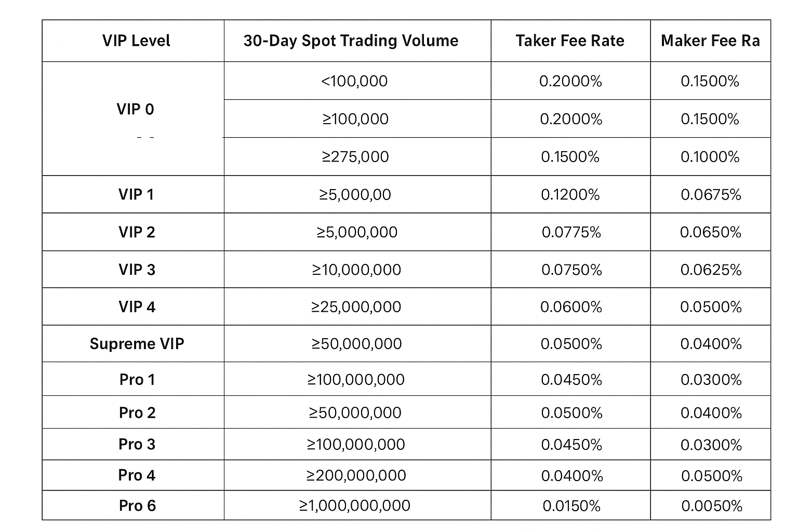Click the ≥25,000,000 volume for VIP 4

coord(356,307)
